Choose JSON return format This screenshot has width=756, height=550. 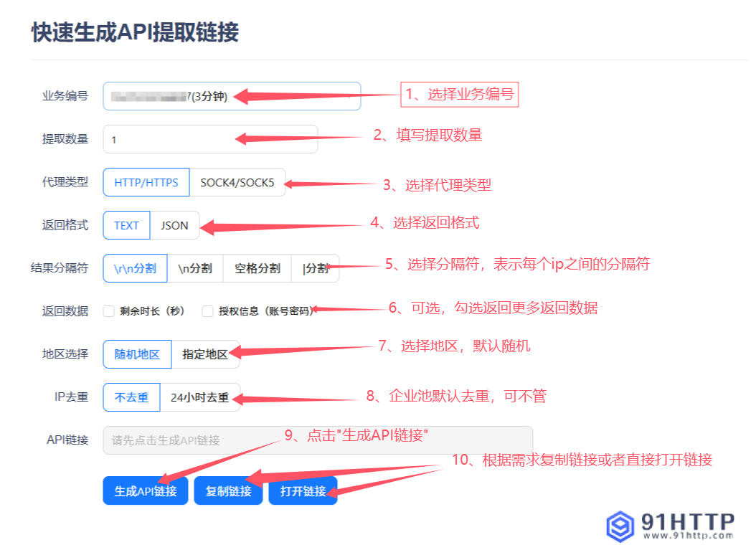pyautogui.click(x=174, y=224)
